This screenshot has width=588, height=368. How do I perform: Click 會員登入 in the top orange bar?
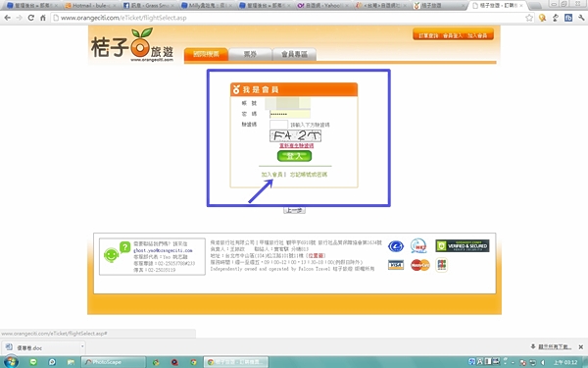[x=453, y=35]
